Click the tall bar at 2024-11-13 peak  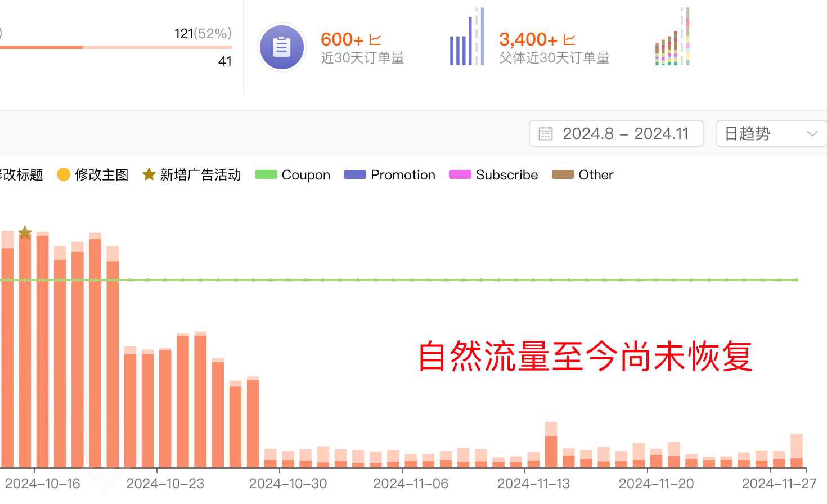coord(551,445)
